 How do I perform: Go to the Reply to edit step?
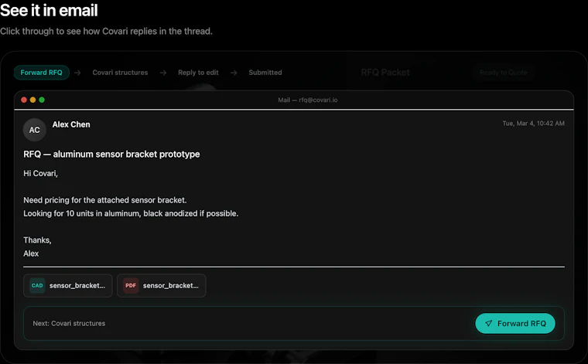[198, 73]
